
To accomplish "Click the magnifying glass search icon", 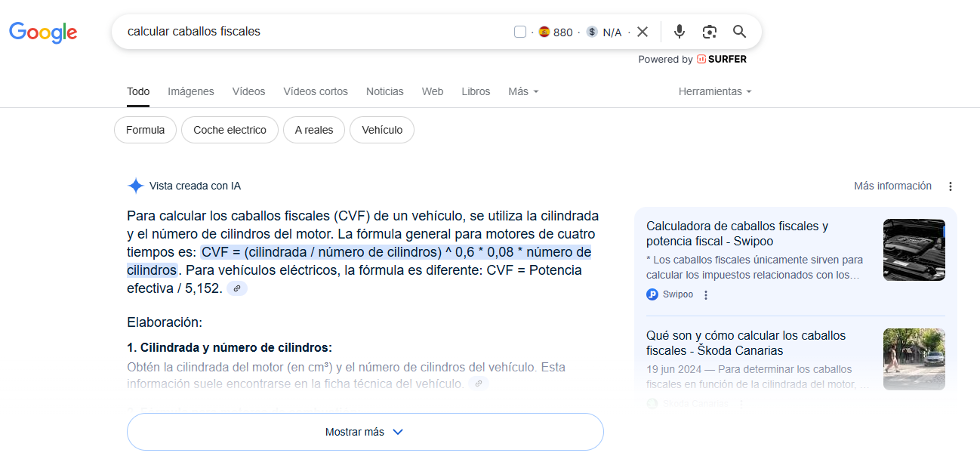I will (x=740, y=32).
